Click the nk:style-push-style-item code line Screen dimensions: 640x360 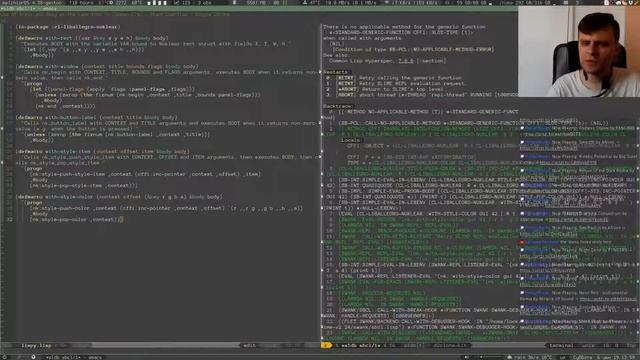click(x=145, y=174)
